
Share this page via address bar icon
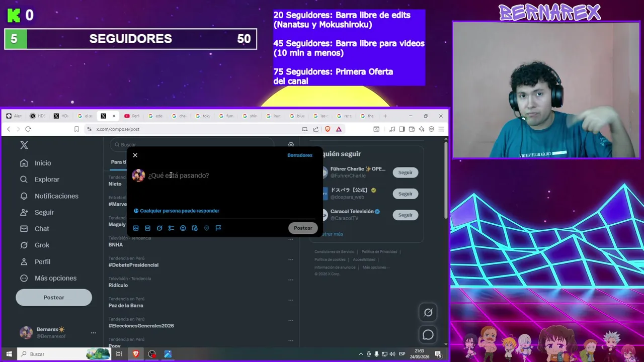coord(316,129)
